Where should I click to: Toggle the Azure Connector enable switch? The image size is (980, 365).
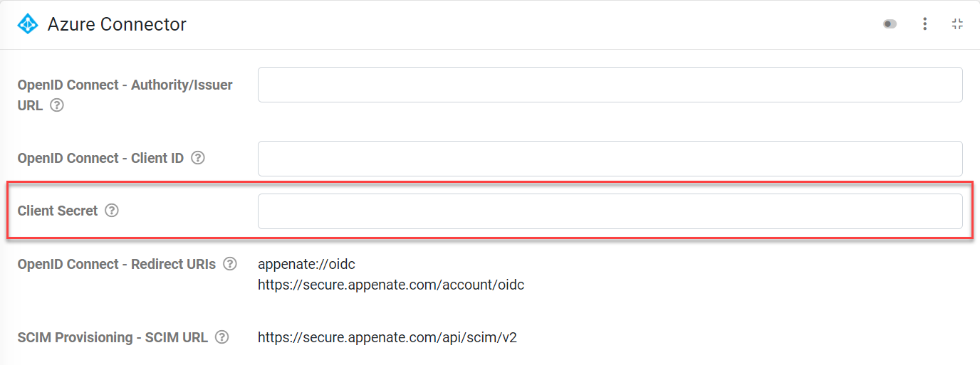(x=890, y=24)
